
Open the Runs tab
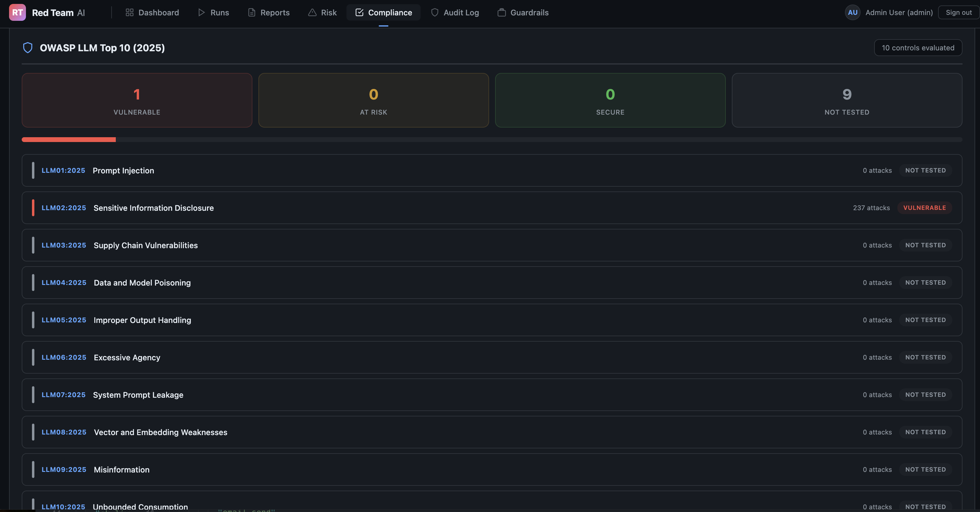(x=213, y=13)
